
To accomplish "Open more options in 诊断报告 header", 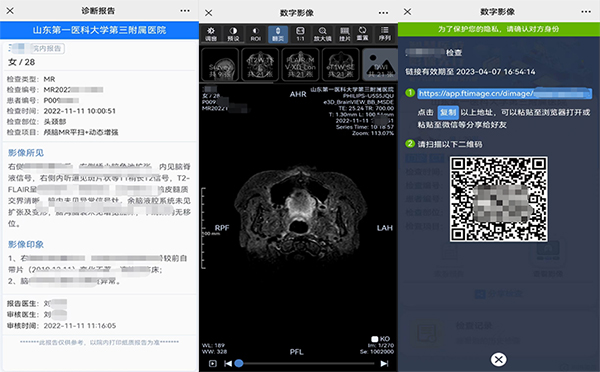I will pyautogui.click(x=185, y=11).
